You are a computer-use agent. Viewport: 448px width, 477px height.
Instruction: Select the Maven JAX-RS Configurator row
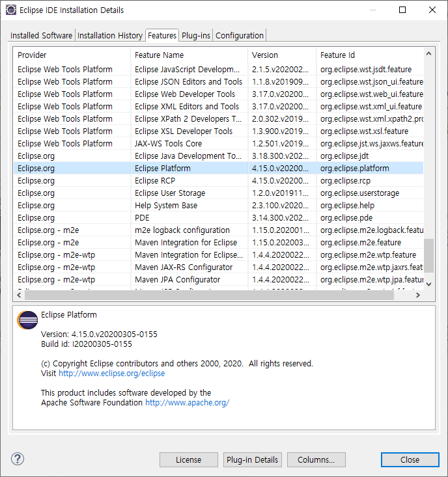tap(218, 267)
